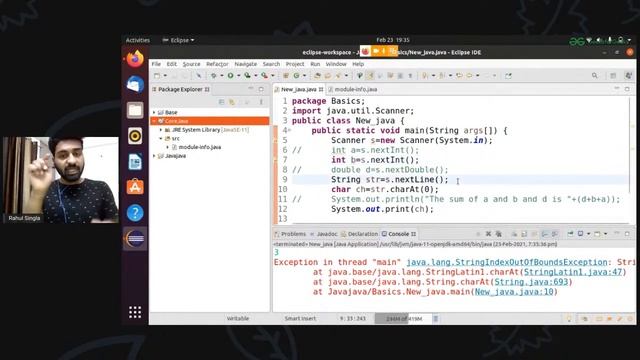Minimize the Package Explorer view
Image resolution: width=640 pixels, height=360 pixels.
pos(251,89)
